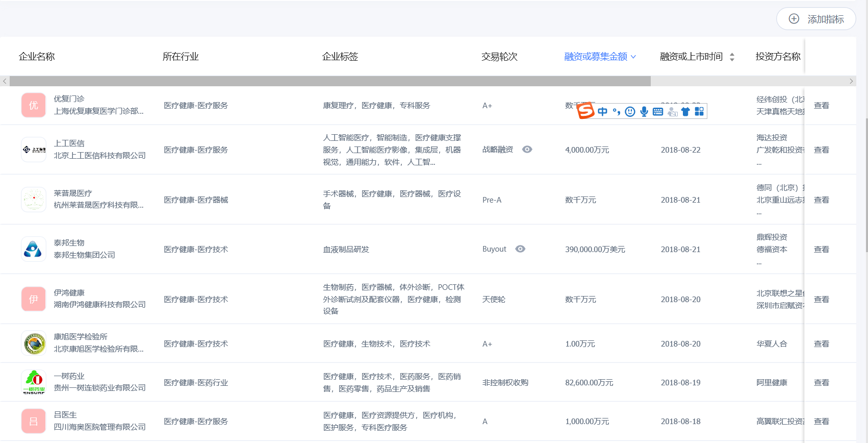Open 上工医信 company name

pos(69,143)
